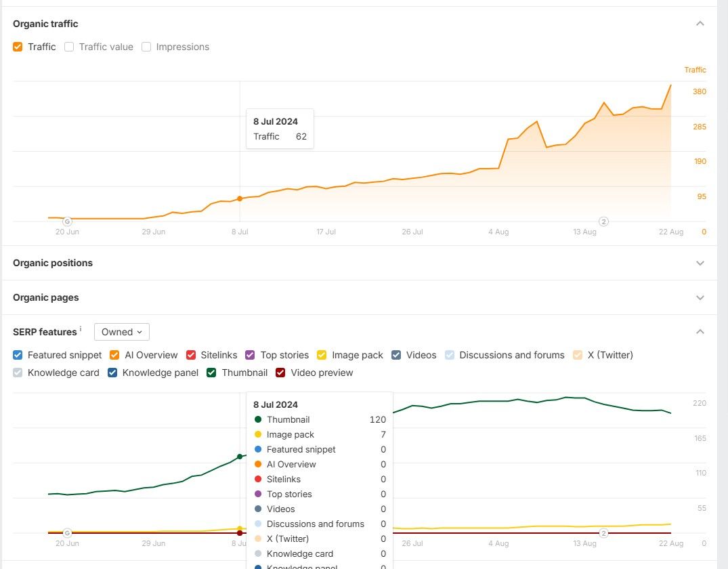Enable the Impressions checkbox
This screenshot has height=569, width=728.
(x=146, y=47)
